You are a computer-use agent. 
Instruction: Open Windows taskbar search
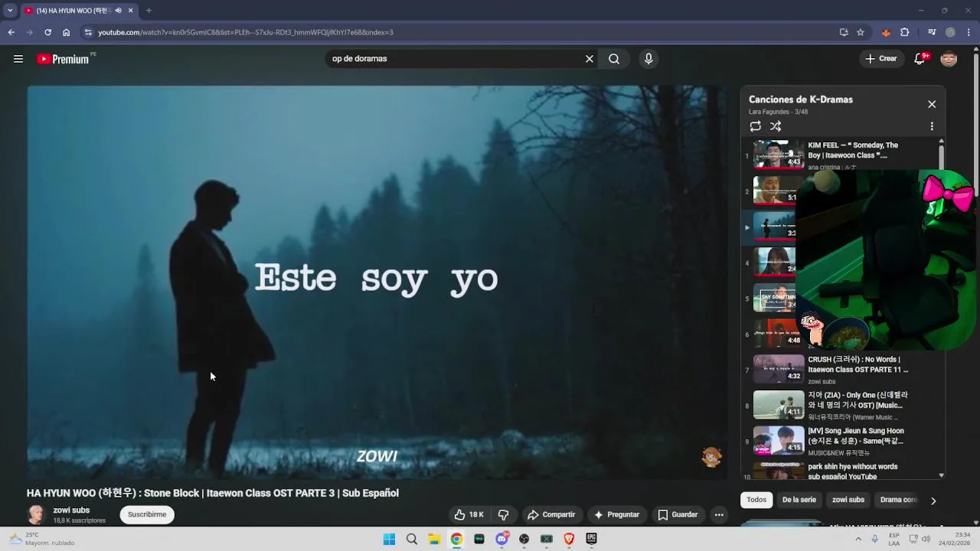(x=412, y=539)
